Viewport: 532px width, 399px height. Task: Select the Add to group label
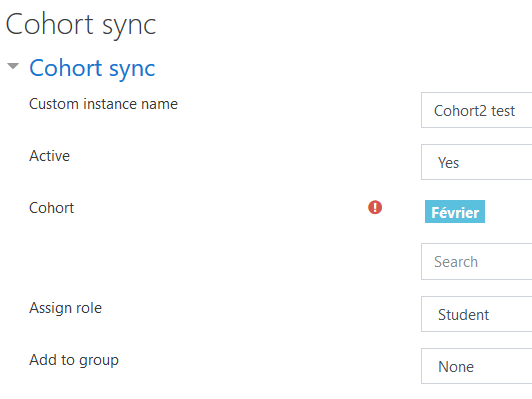pos(74,360)
